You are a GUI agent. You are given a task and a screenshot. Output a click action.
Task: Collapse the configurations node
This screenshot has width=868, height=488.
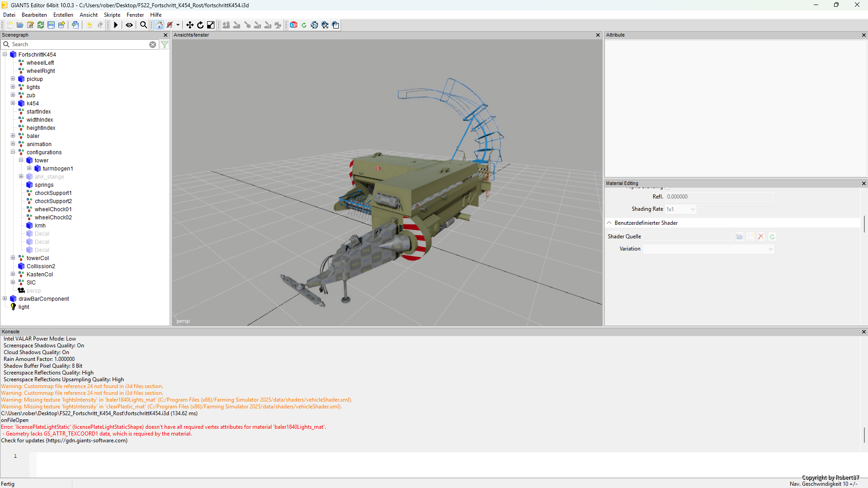[x=13, y=152]
